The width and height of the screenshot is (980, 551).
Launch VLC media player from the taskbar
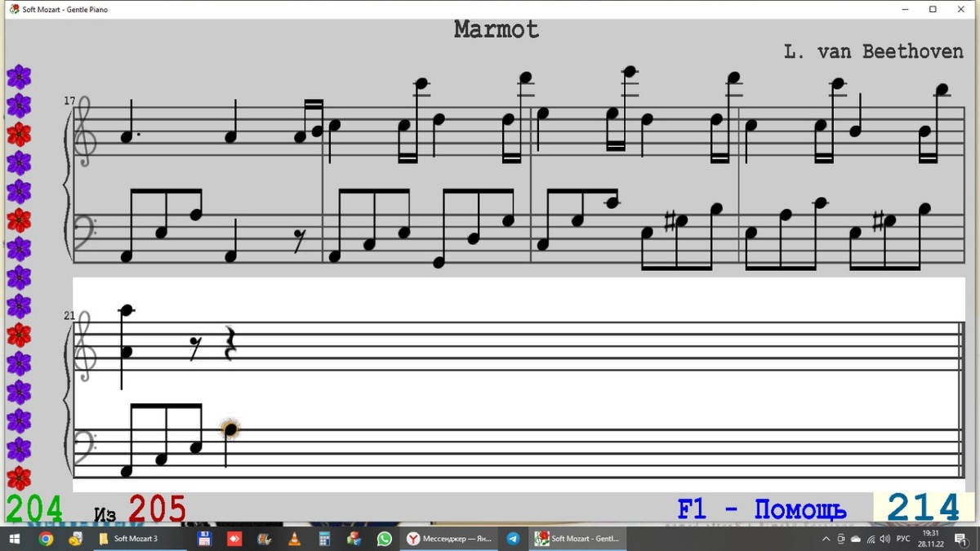click(295, 539)
